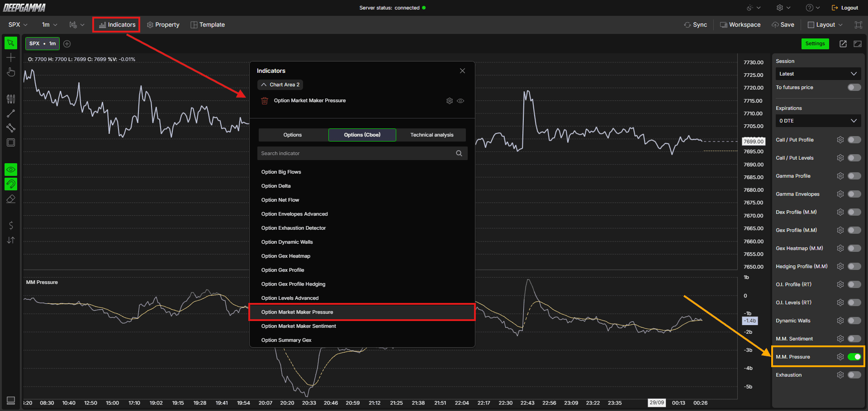Open the drawing brushes tool
868x411 pixels.
[11, 99]
